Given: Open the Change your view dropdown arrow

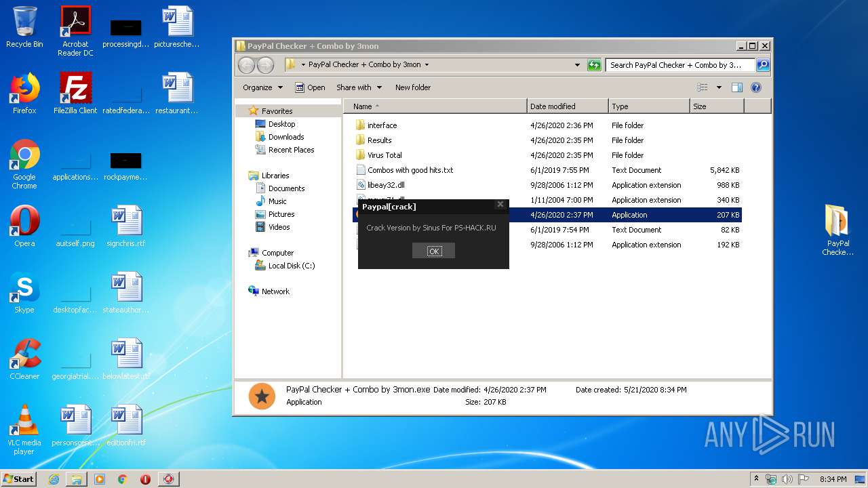Looking at the screenshot, I should 719,87.
